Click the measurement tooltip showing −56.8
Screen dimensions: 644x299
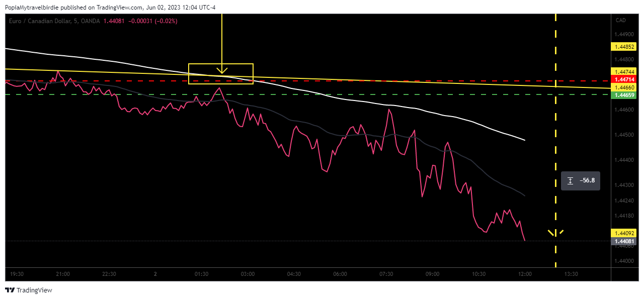click(x=581, y=180)
